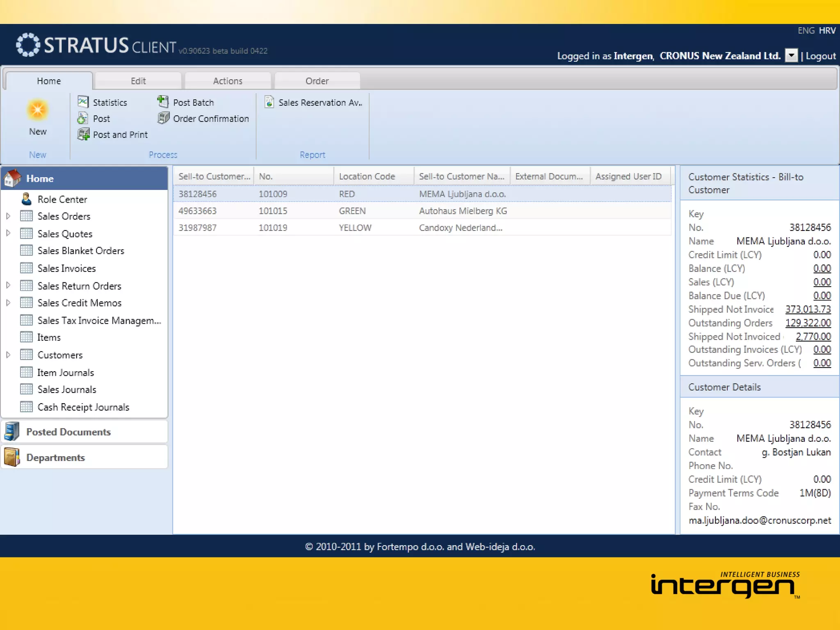
Task: Click the Sales Invoices grid icon
Action: [x=26, y=268]
